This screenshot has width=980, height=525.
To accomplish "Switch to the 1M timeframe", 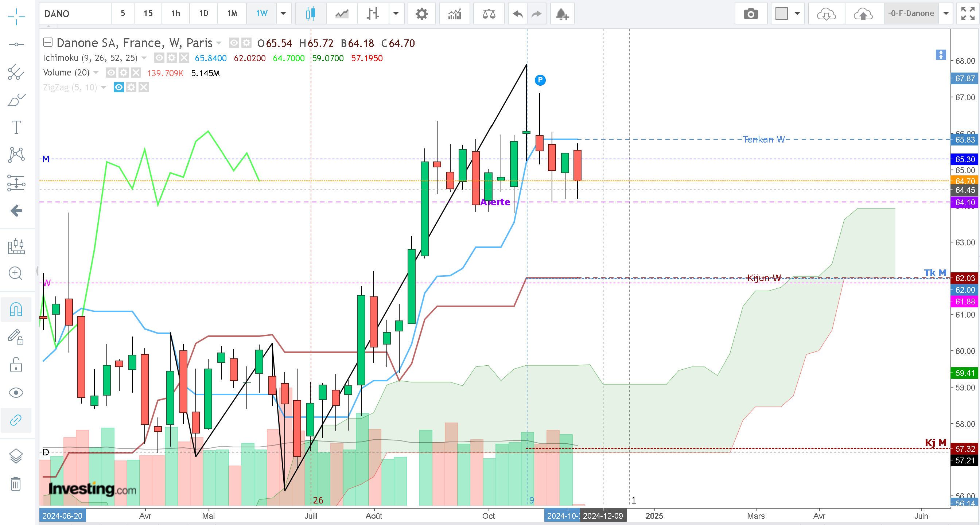I will (232, 14).
